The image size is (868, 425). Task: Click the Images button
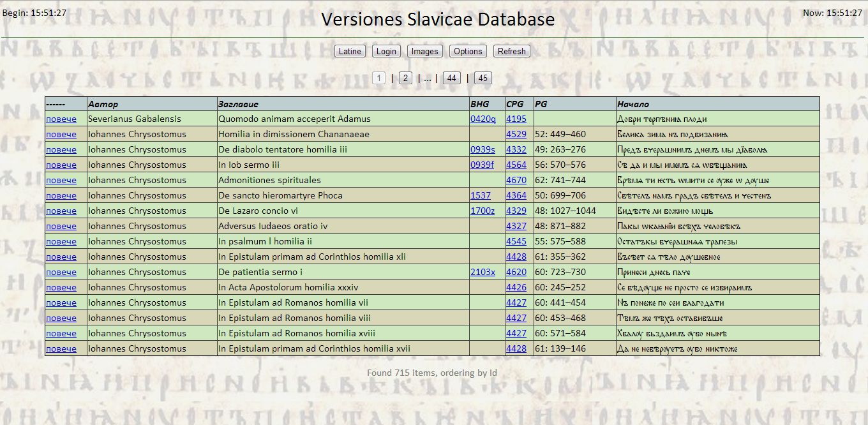425,51
